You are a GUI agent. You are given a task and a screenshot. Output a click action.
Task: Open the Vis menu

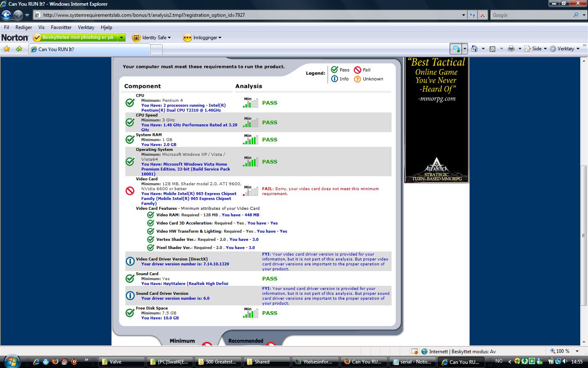(41, 27)
